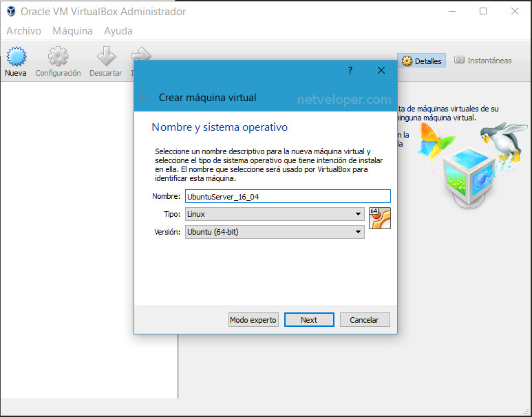Switch to Instantáneas view
The height and width of the screenshot is (417, 532).
click(x=483, y=61)
